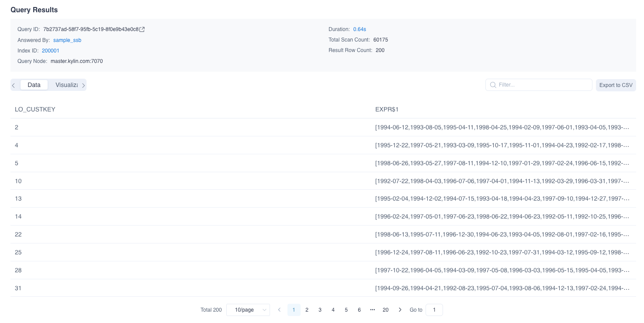Click the 0.64s duration link
644x323 pixels.
pyautogui.click(x=360, y=29)
